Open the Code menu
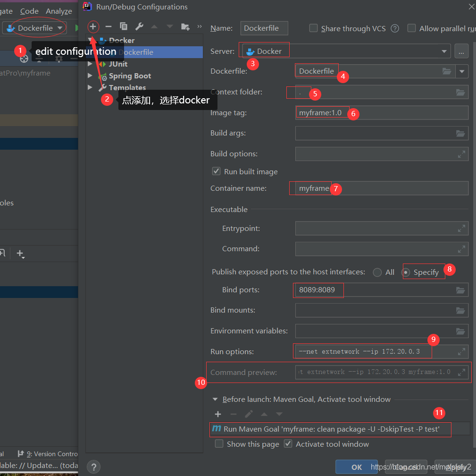Screen dimensions: 476x476 (x=29, y=11)
